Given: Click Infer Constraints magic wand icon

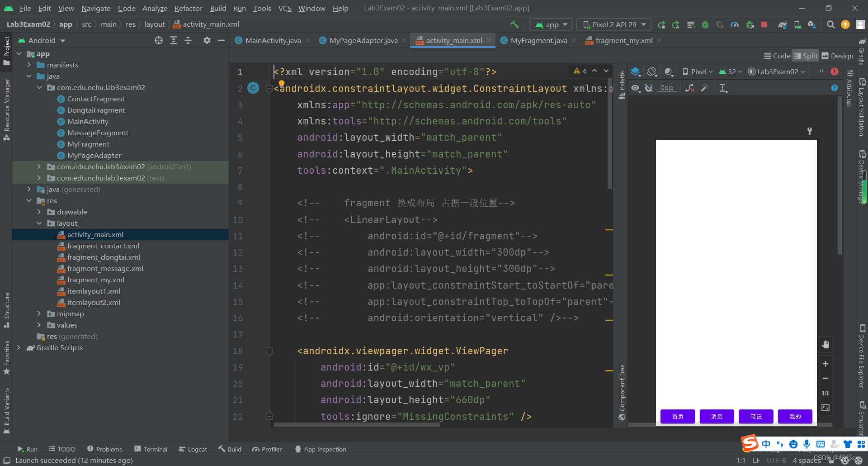Looking at the screenshot, I should pyautogui.click(x=705, y=88).
